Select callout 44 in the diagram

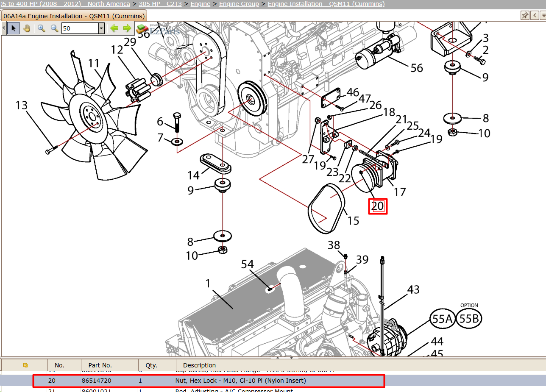[x=437, y=341]
